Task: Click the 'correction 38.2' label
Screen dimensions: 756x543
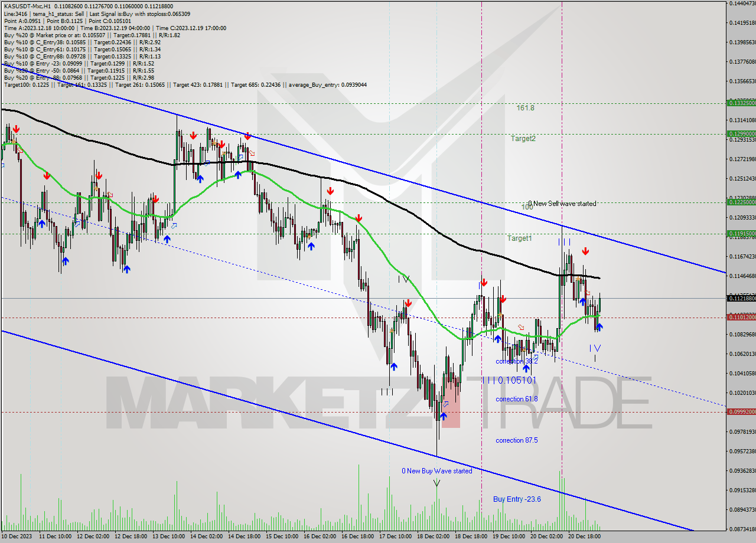Action: [517, 361]
